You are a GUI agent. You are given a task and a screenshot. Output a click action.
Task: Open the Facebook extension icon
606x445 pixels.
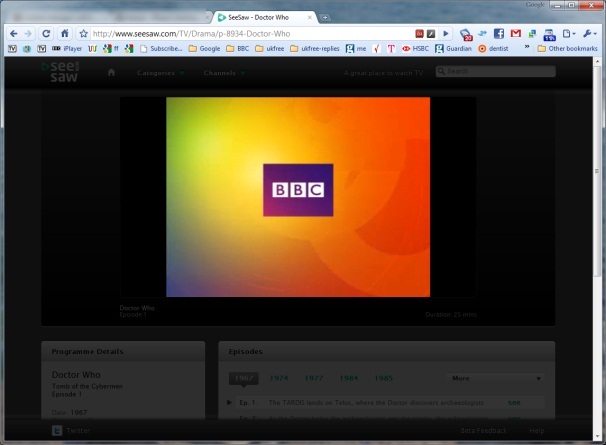coord(499,34)
